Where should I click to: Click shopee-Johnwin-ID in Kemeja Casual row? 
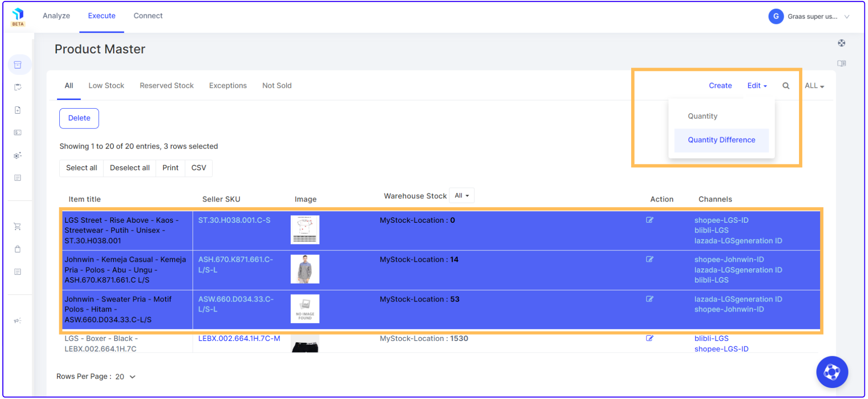tap(729, 260)
